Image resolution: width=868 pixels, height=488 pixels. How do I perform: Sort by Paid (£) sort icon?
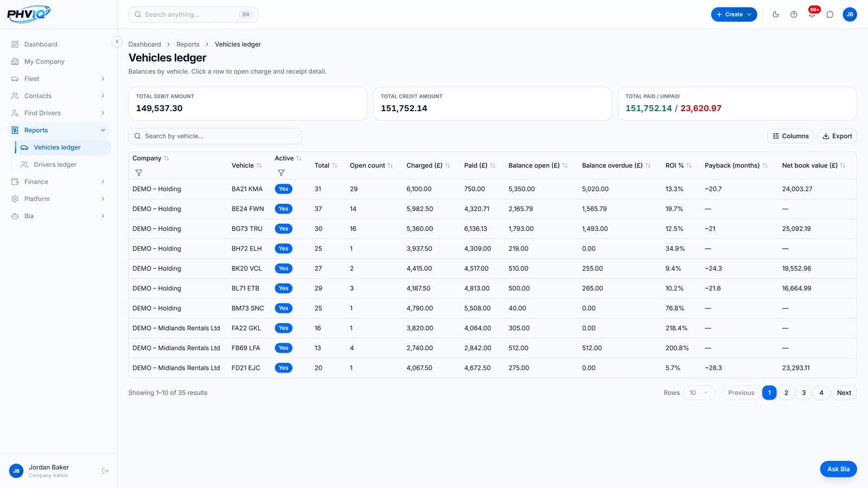[x=493, y=165]
